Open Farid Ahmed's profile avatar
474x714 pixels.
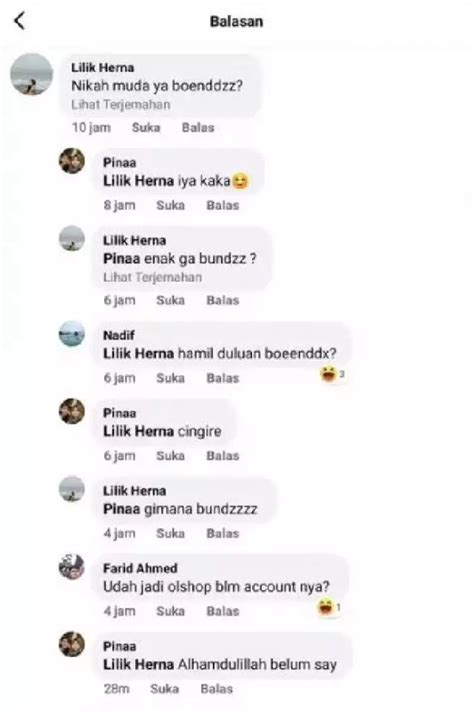[72, 567]
